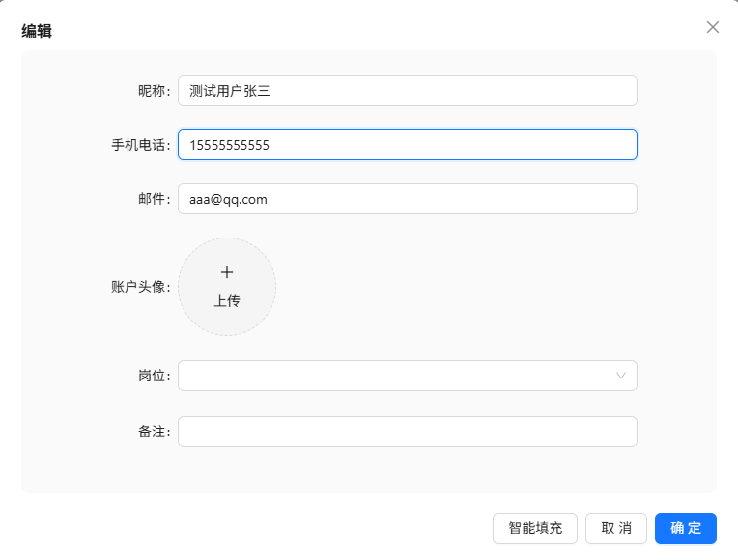Click the 账户头像 label text

pyautogui.click(x=140, y=287)
